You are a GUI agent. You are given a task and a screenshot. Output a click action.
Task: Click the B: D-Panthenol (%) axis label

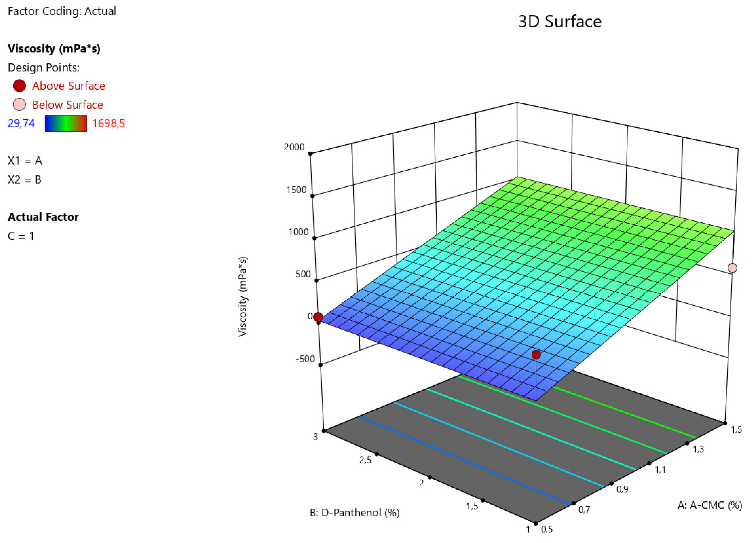(354, 512)
